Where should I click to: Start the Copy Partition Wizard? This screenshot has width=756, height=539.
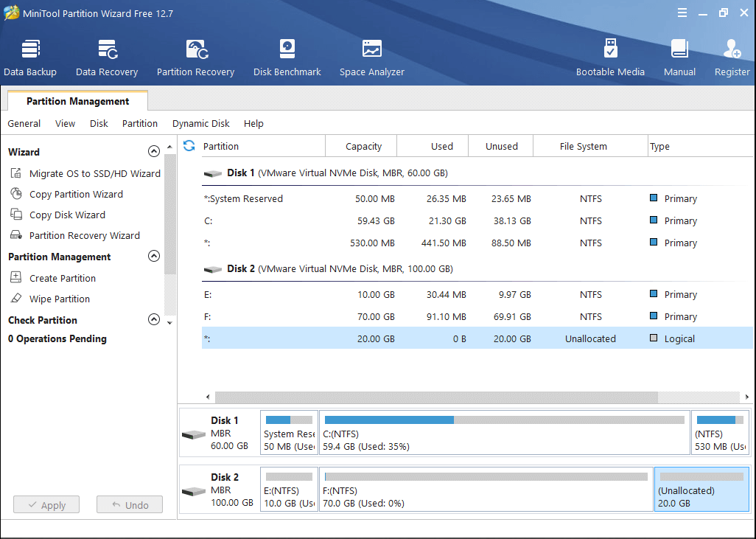point(76,194)
